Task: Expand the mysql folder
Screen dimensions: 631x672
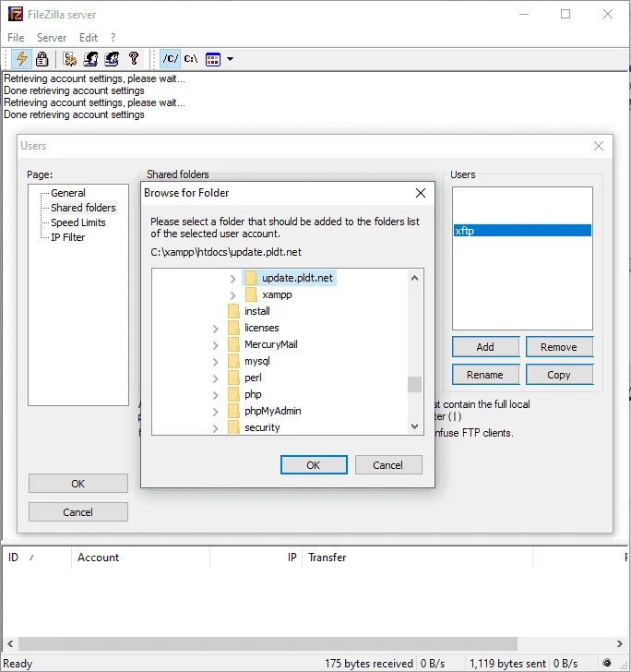Action: tap(216, 362)
